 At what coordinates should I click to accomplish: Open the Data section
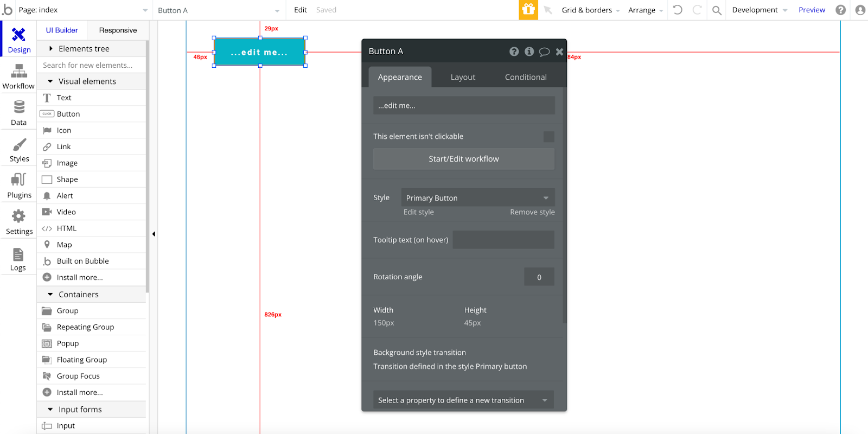click(x=18, y=112)
